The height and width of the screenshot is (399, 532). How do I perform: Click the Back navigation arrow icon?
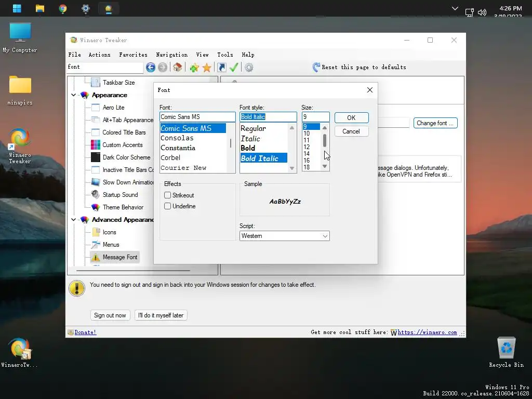151,68
